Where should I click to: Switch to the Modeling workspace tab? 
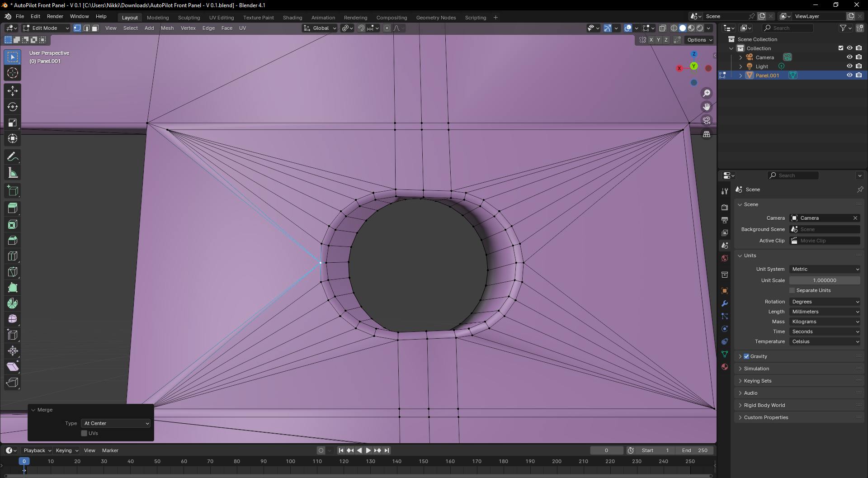pos(158,18)
